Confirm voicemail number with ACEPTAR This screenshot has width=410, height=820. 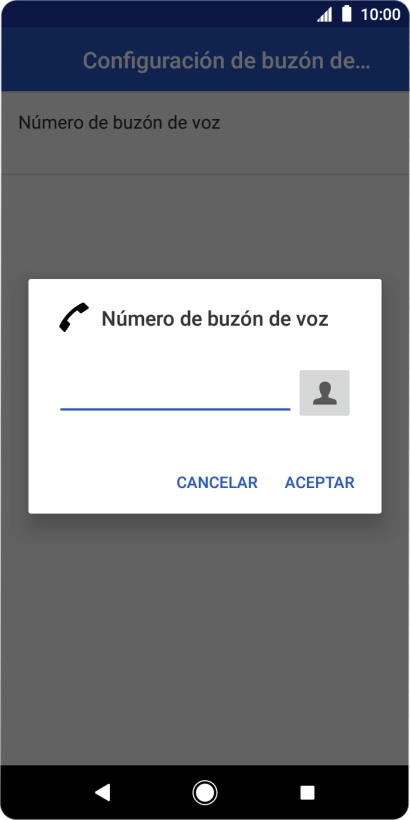tap(320, 482)
